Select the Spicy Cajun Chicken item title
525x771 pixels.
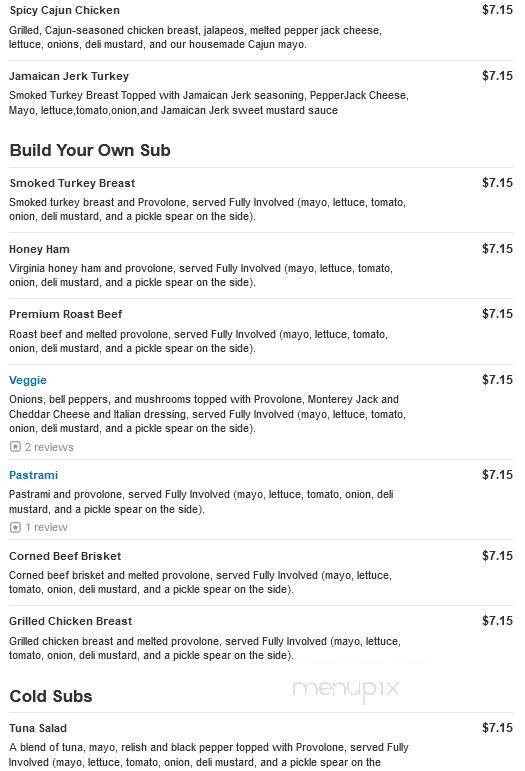(x=64, y=10)
